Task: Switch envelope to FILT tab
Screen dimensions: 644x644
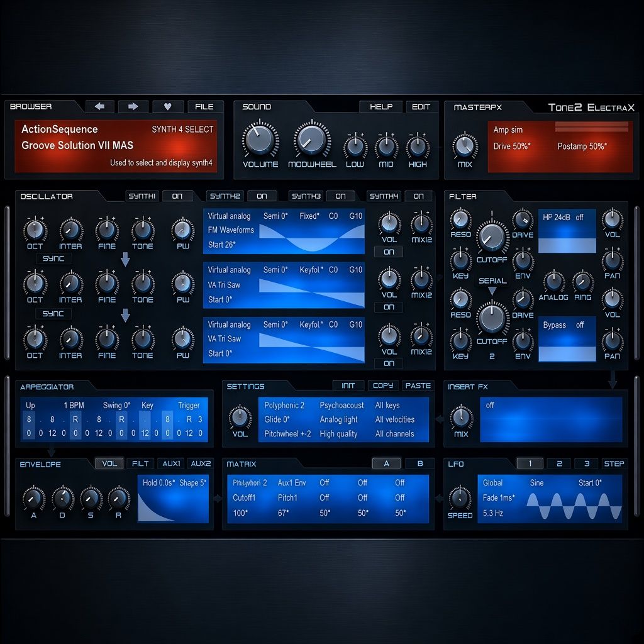Action: point(140,464)
